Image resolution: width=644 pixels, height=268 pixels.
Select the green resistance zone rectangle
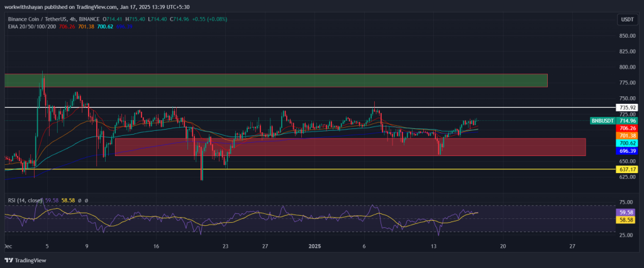point(276,81)
